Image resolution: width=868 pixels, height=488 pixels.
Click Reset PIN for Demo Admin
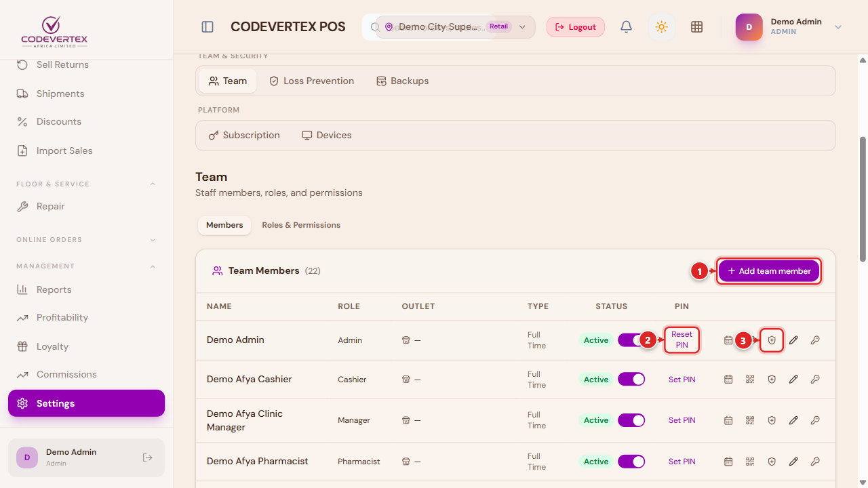(682, 340)
